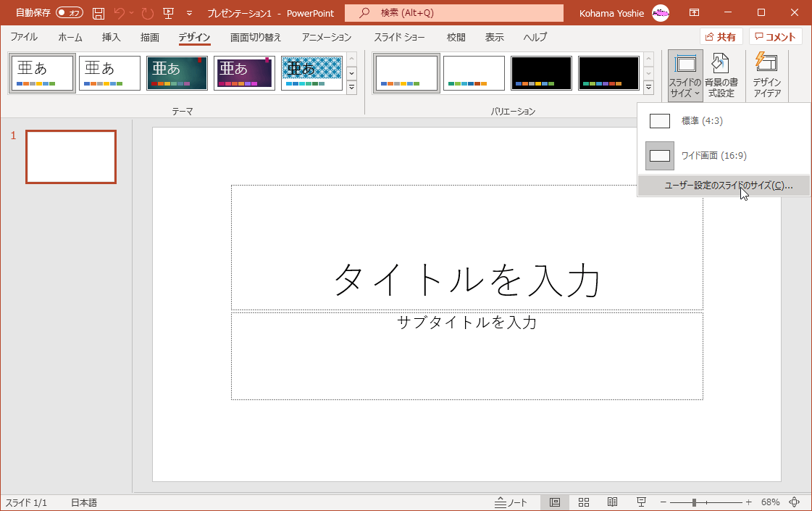Open 背景の書式設定 background format

click(x=721, y=75)
